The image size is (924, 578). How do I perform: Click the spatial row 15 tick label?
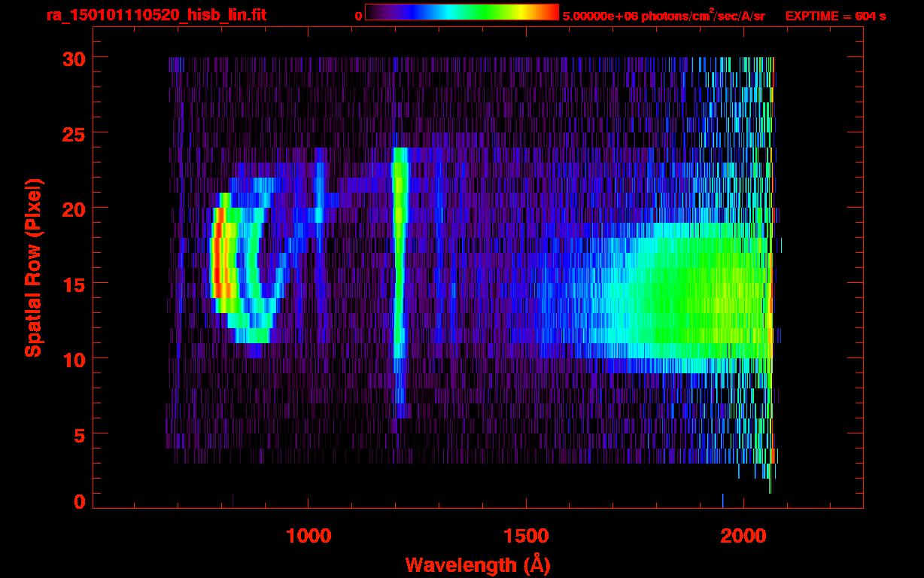coord(74,284)
